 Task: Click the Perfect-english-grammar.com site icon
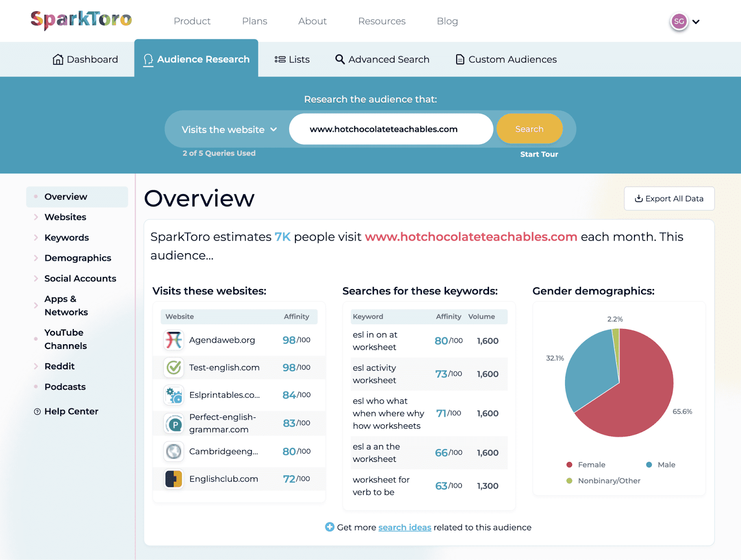click(x=175, y=423)
